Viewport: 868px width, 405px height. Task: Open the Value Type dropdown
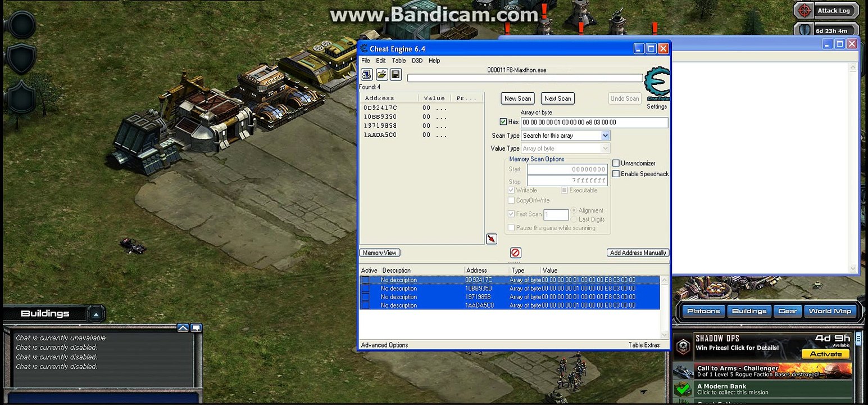click(x=605, y=148)
